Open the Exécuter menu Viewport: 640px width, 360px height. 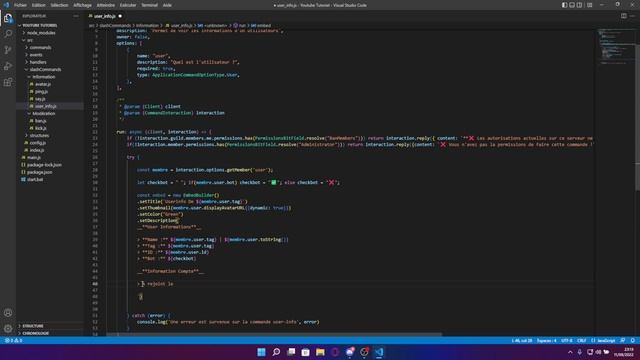click(x=128, y=5)
